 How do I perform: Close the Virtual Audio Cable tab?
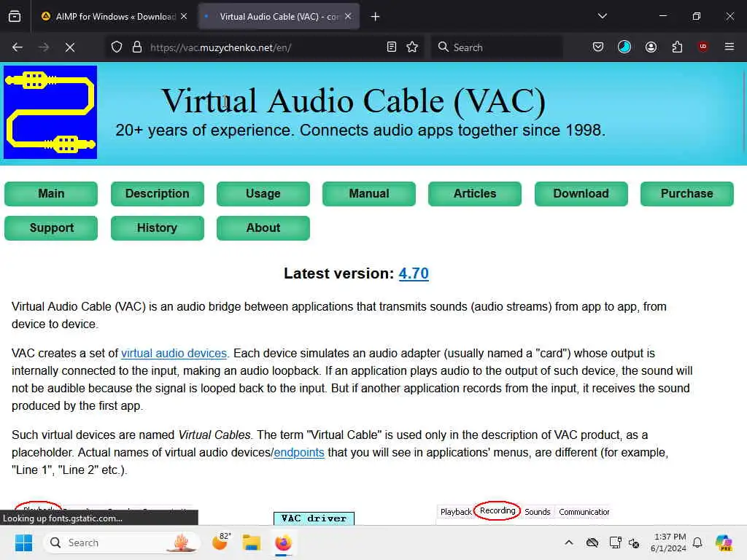click(x=348, y=16)
